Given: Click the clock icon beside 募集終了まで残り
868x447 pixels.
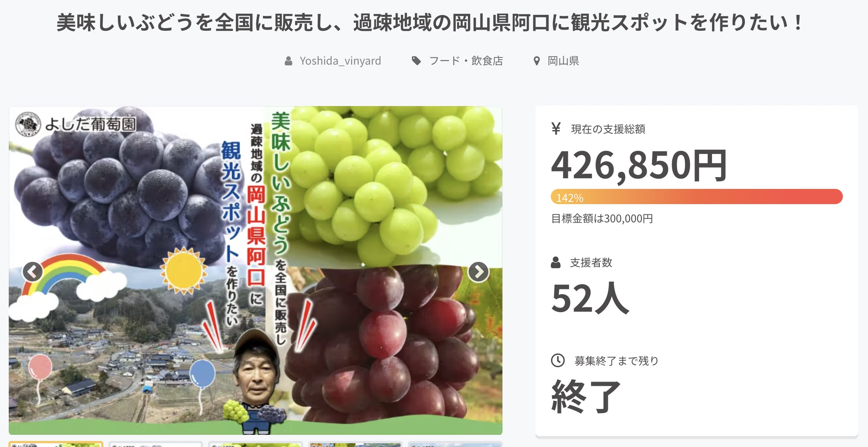Looking at the screenshot, I should pyautogui.click(x=558, y=360).
